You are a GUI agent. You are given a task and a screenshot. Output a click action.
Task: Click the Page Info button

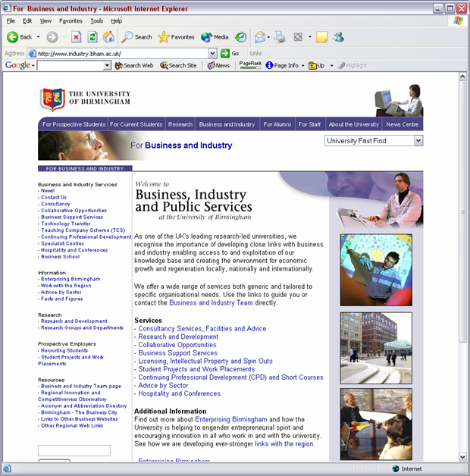[x=282, y=65]
